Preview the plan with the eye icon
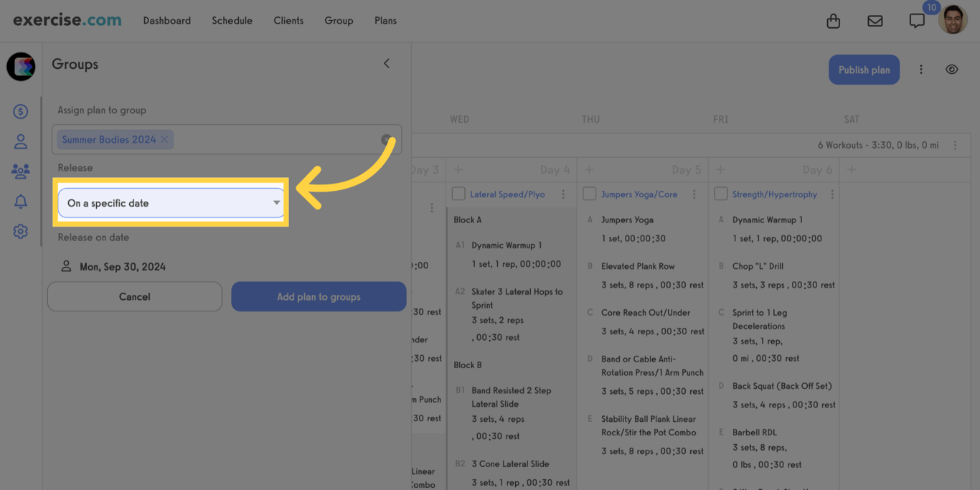980x490 pixels. click(951, 69)
